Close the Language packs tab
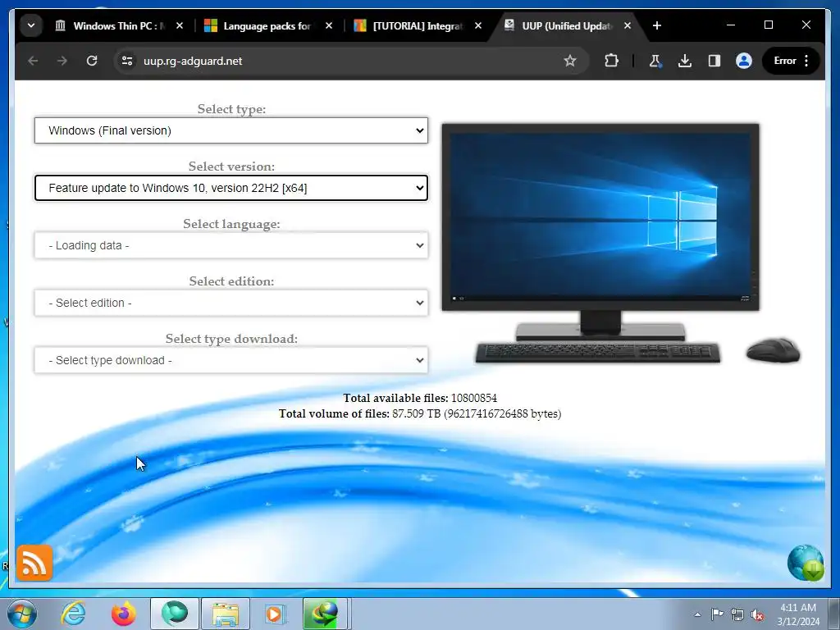840x630 pixels. pos(329,25)
